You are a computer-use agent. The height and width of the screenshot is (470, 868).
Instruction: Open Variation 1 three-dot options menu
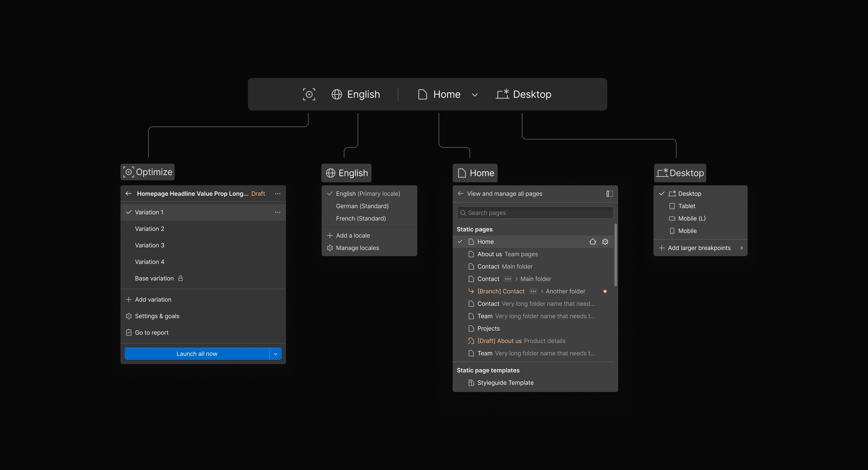[278, 212]
